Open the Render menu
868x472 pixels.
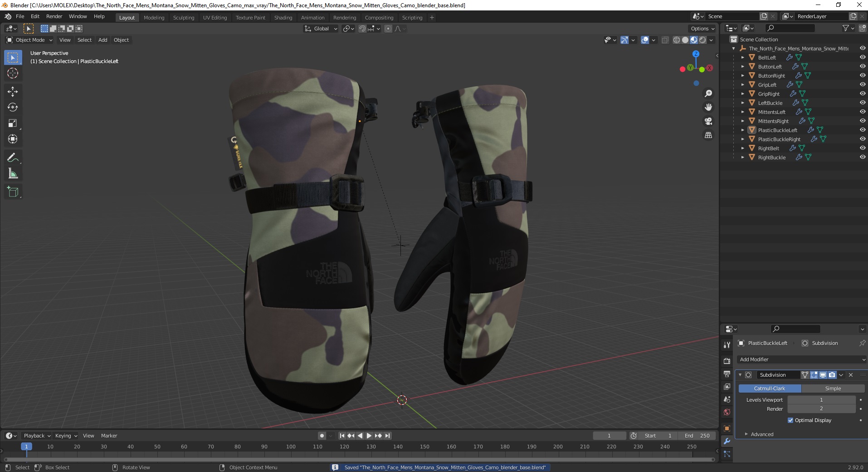pos(54,16)
